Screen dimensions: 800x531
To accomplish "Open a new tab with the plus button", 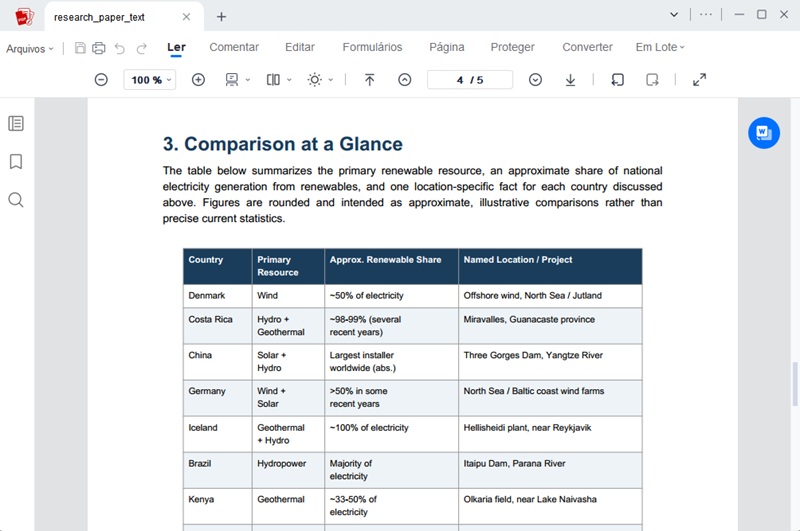I will pyautogui.click(x=221, y=17).
